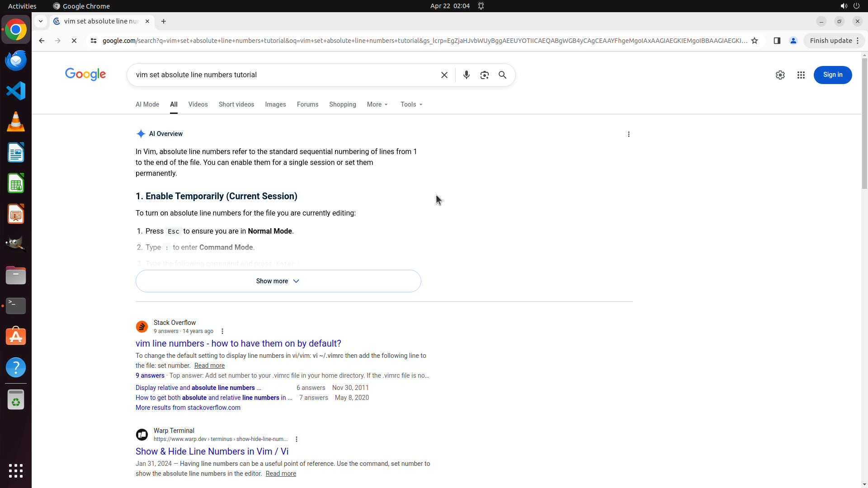Open Show & Hide Line Numbers result
The width and height of the screenshot is (868, 488).
212,451
